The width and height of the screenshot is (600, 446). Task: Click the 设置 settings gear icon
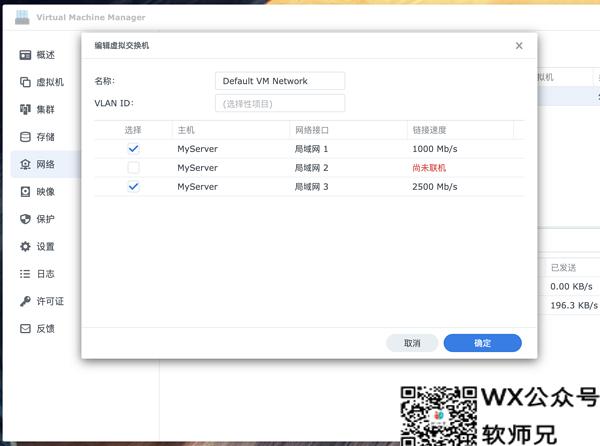click(26, 246)
